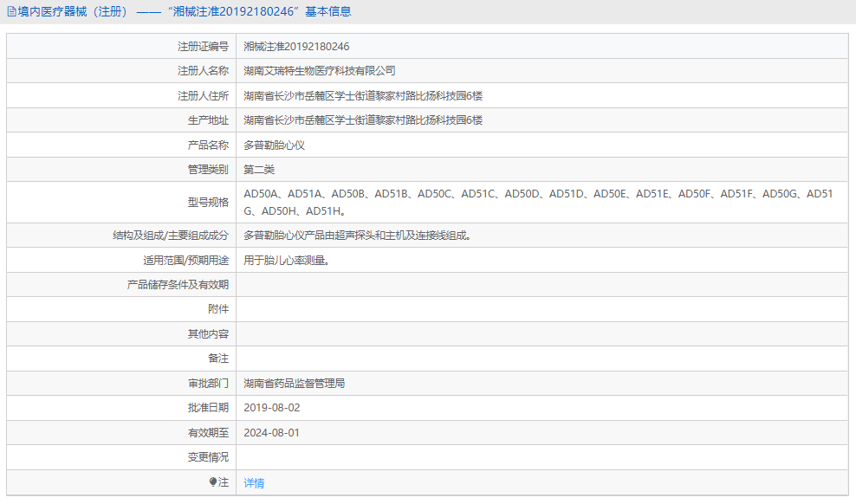Click the 产品储存条件及有效期 label
The width and height of the screenshot is (856, 504).
pyautogui.click(x=178, y=285)
